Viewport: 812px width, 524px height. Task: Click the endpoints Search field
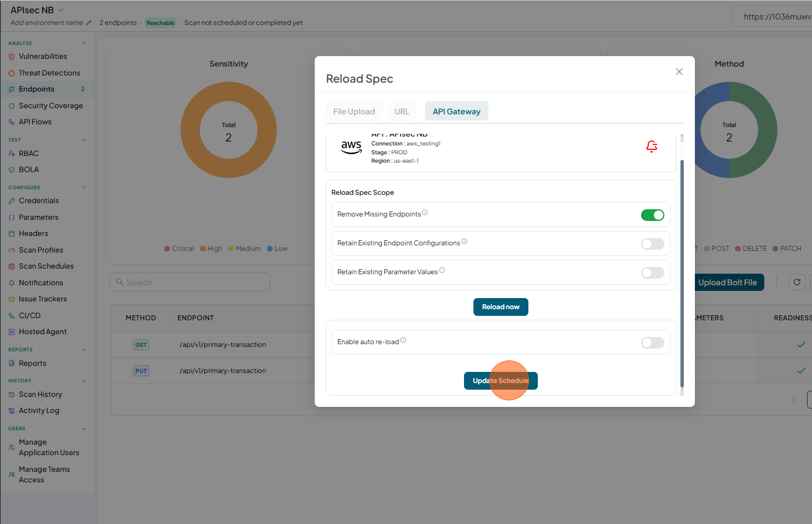[190, 282]
